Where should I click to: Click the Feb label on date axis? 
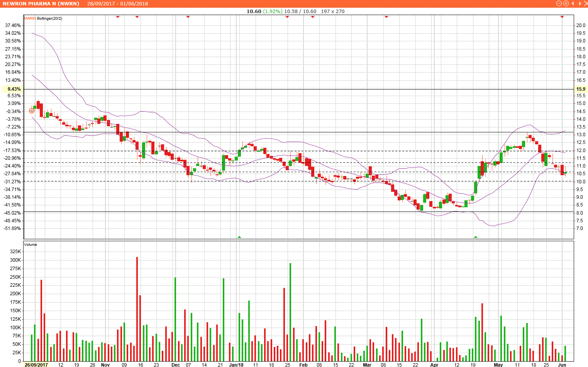tap(303, 364)
